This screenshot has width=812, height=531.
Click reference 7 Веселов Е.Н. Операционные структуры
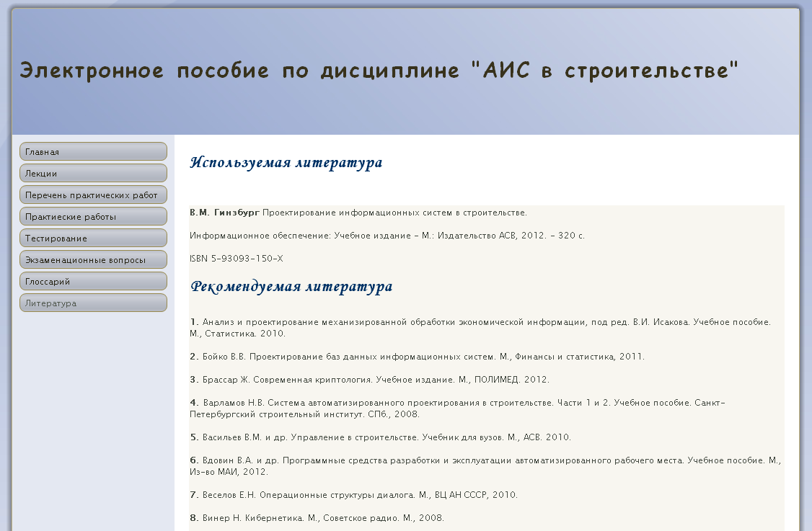[353, 495]
